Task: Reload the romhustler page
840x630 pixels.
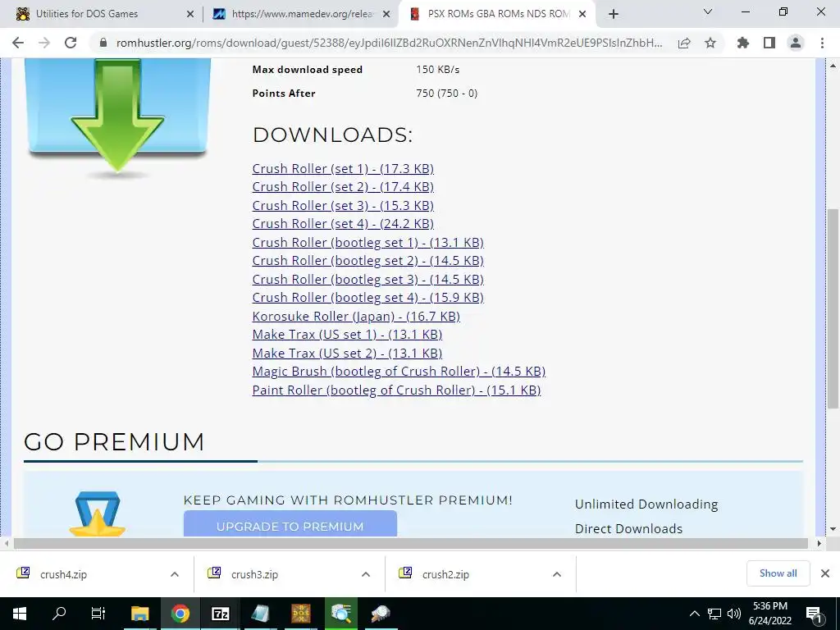Action: [x=71, y=43]
